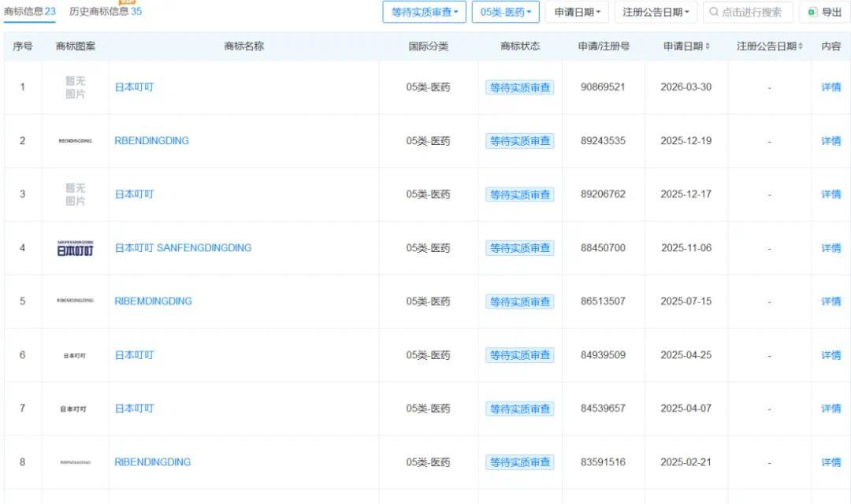Open the RIBEMDINGDING trademark link
Image resolution: width=851 pixels, height=504 pixels.
[153, 301]
